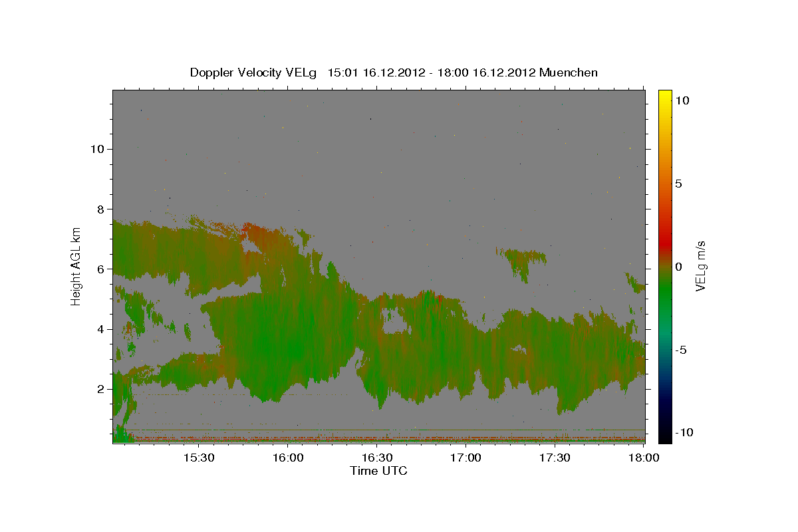The image size is (798, 532).
Task: Click the colorbar value -5 label
Action: (680, 350)
